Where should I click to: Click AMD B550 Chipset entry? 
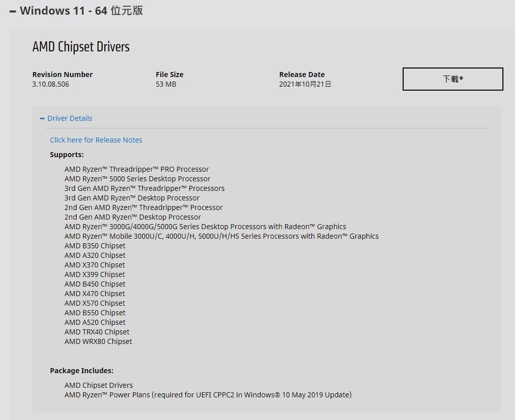(x=95, y=313)
